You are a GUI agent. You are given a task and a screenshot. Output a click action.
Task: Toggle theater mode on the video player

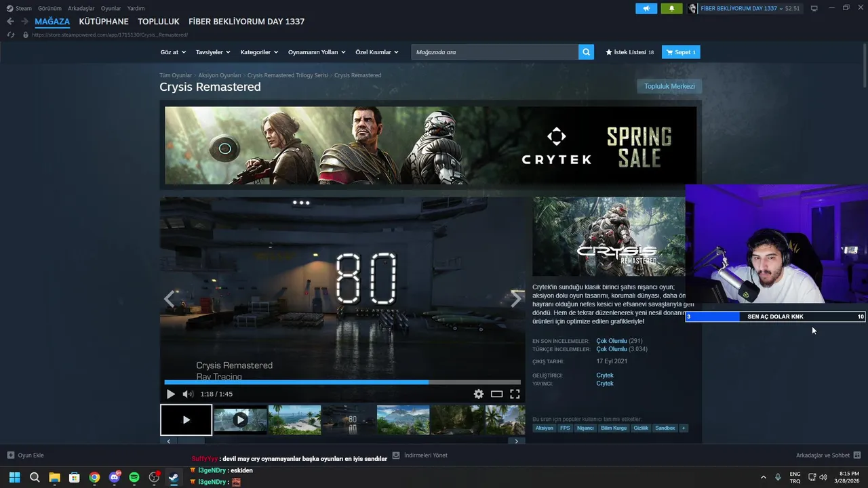(x=497, y=394)
